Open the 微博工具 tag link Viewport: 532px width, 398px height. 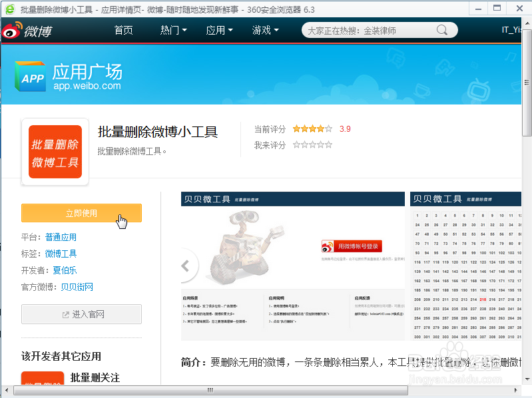click(61, 254)
